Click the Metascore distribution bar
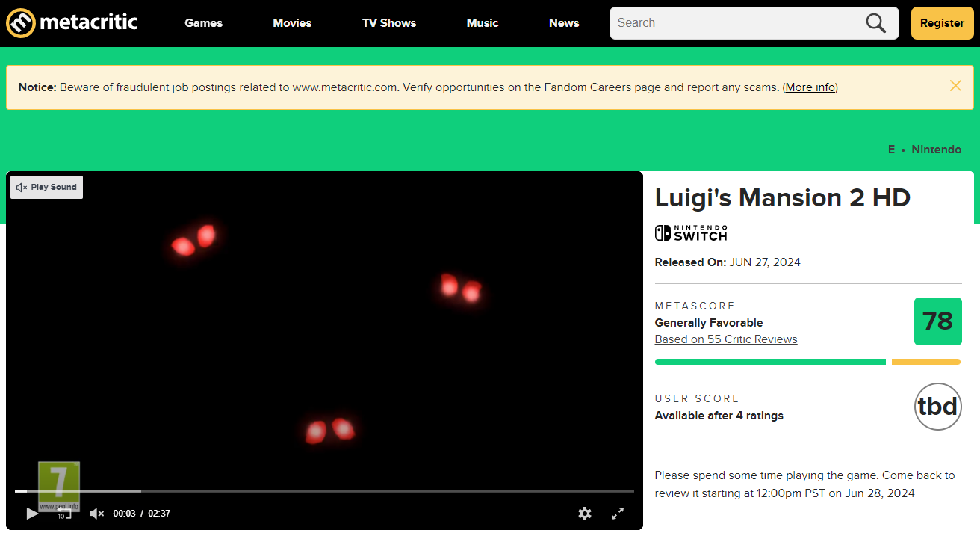The width and height of the screenshot is (980, 536). coord(807,362)
